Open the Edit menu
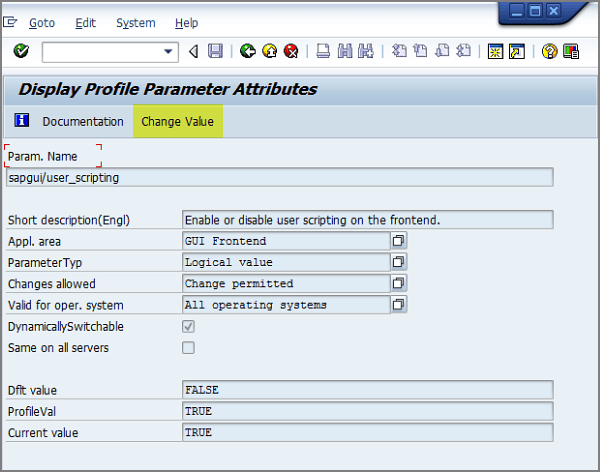 pyautogui.click(x=85, y=23)
